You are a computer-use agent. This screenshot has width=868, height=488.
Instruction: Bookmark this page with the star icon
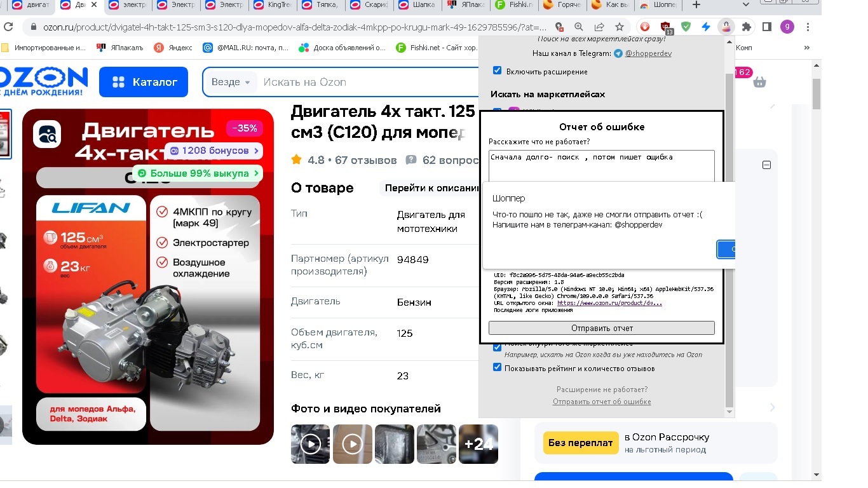[619, 27]
